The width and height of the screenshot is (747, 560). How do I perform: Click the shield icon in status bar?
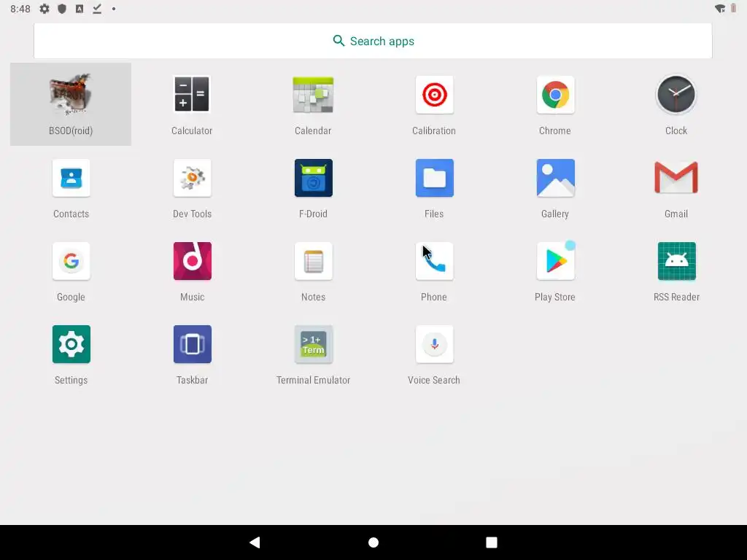[x=62, y=9]
